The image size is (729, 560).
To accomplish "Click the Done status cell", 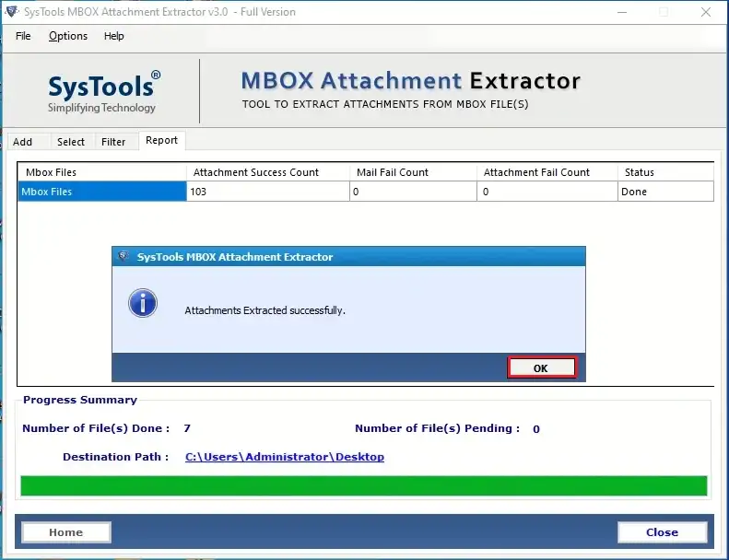I will [665, 192].
